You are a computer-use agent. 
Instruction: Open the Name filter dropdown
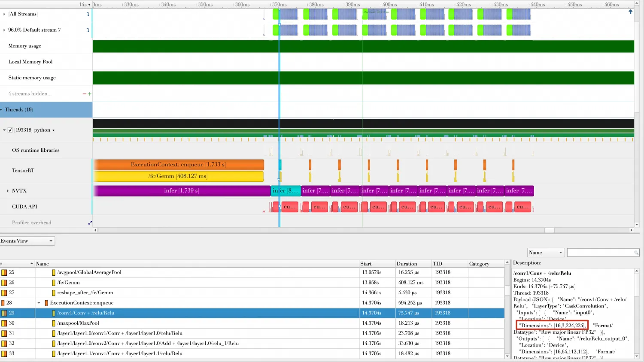[x=545, y=253]
